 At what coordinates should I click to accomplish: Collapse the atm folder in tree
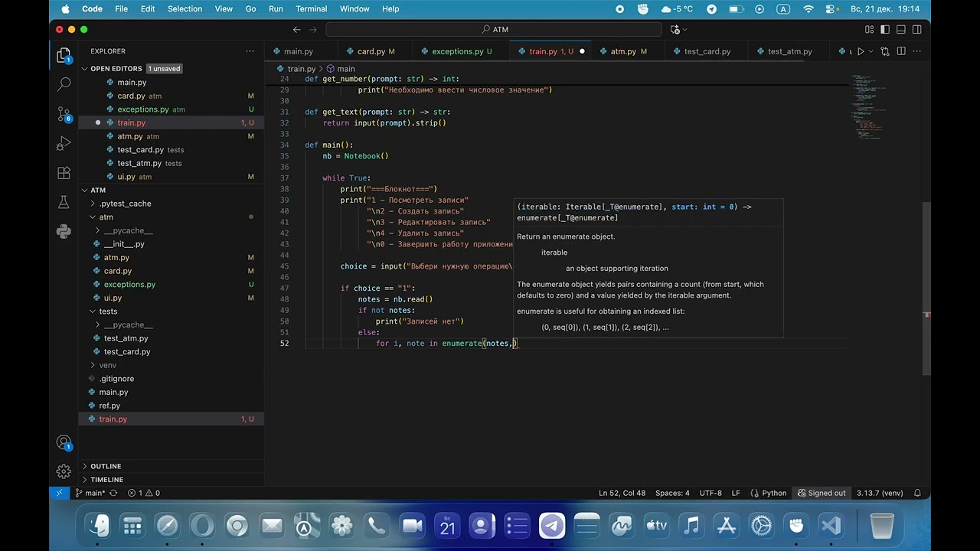pos(106,217)
